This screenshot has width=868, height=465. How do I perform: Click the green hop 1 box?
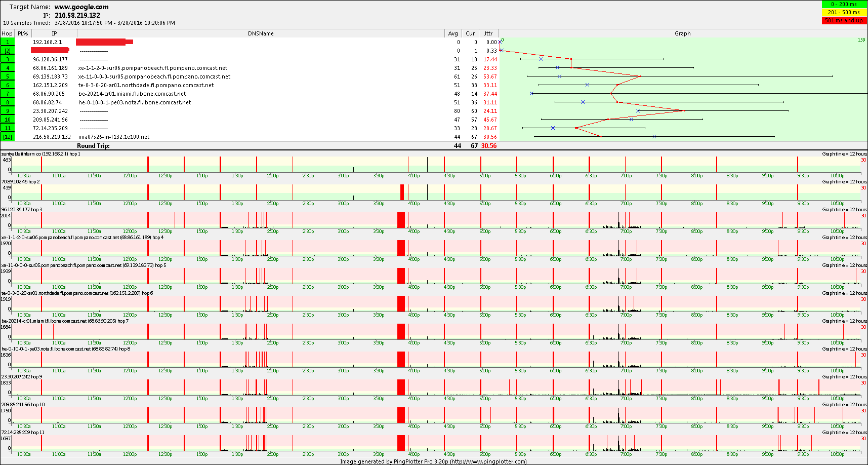point(8,42)
